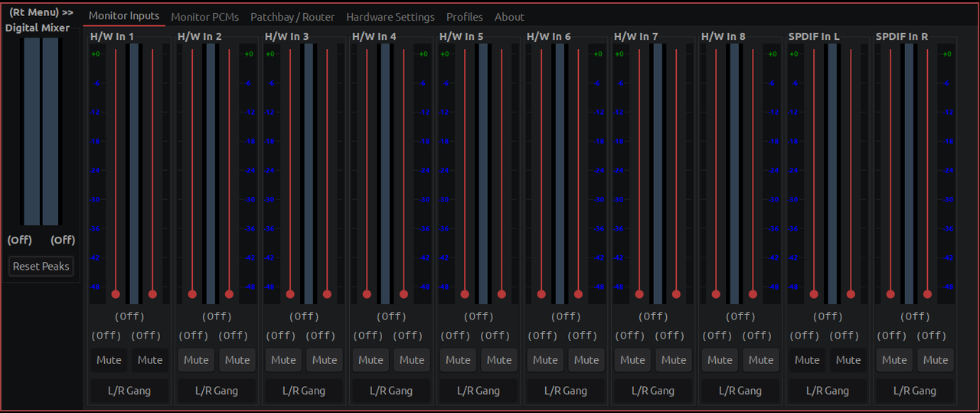Viewport: 980px width, 413px height.
Task: Click H/W In 3 right fader handle
Action: pyautogui.click(x=327, y=293)
